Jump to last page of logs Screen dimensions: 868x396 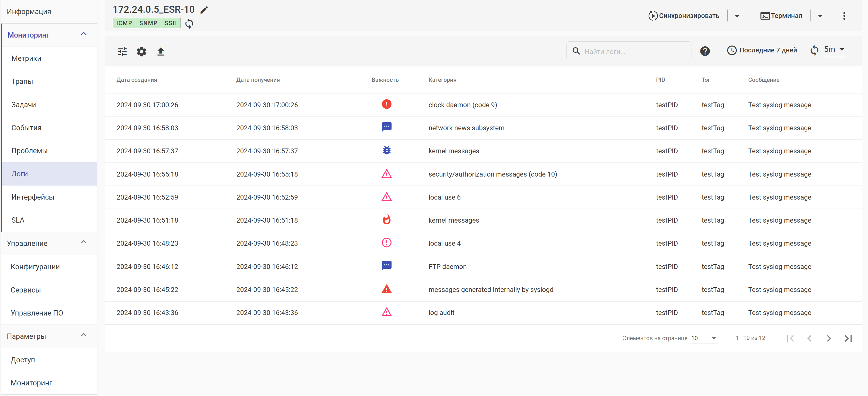click(848, 338)
